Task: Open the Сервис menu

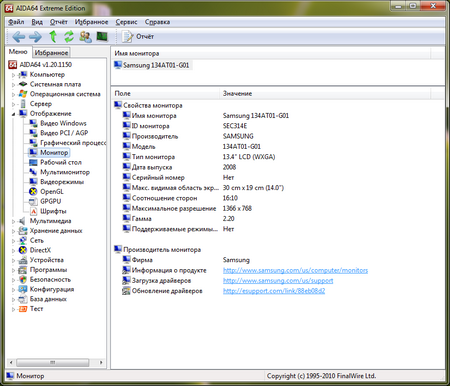Action: click(x=126, y=22)
